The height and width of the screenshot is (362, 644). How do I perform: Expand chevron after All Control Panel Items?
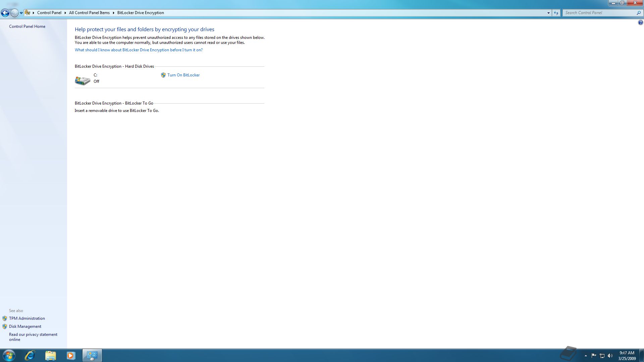click(x=114, y=13)
